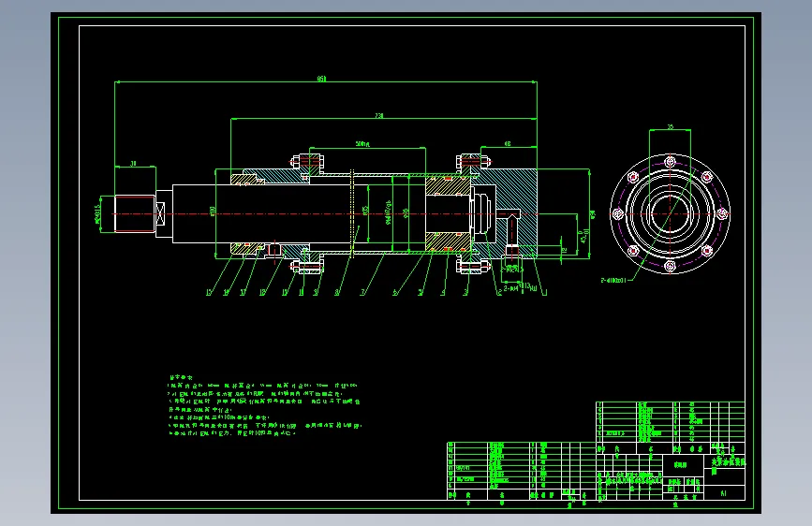The image size is (812, 526).
Task: Click the top bolt in the circular end view
Action: (x=670, y=161)
